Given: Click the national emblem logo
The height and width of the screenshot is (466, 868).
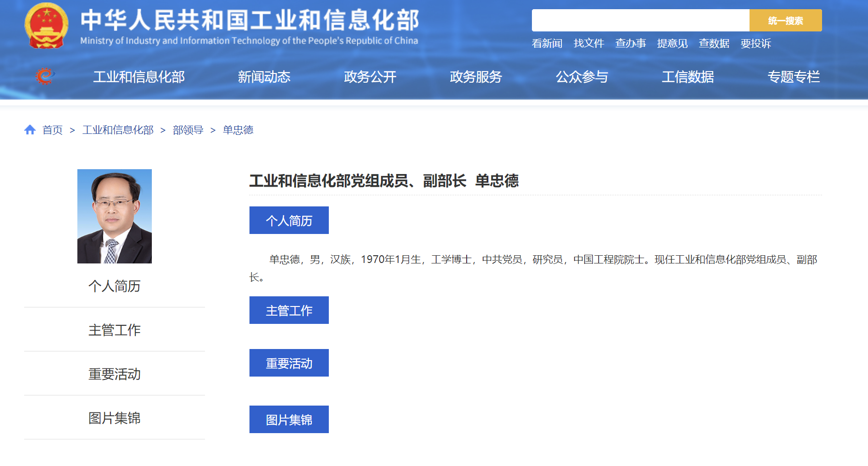Looking at the screenshot, I should click(x=46, y=26).
